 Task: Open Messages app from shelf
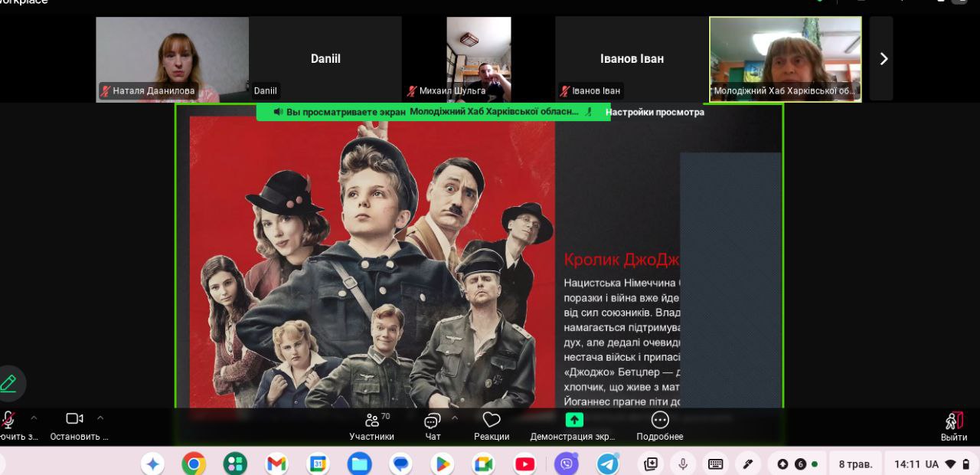pyautogui.click(x=400, y=464)
